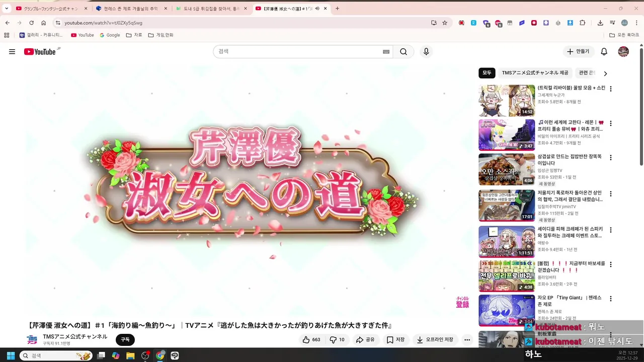This screenshot has height=362, width=644.
Task: Click the page vertical scrollbar
Action: click(x=641, y=106)
